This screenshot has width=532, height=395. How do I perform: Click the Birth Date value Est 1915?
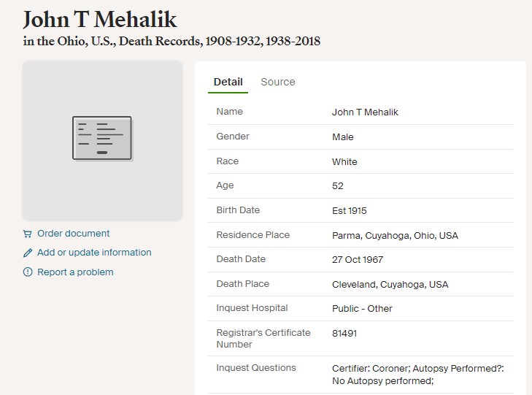(349, 211)
